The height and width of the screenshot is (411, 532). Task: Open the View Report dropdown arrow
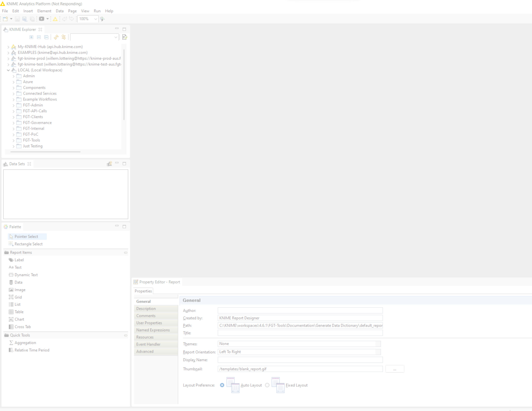pos(48,19)
